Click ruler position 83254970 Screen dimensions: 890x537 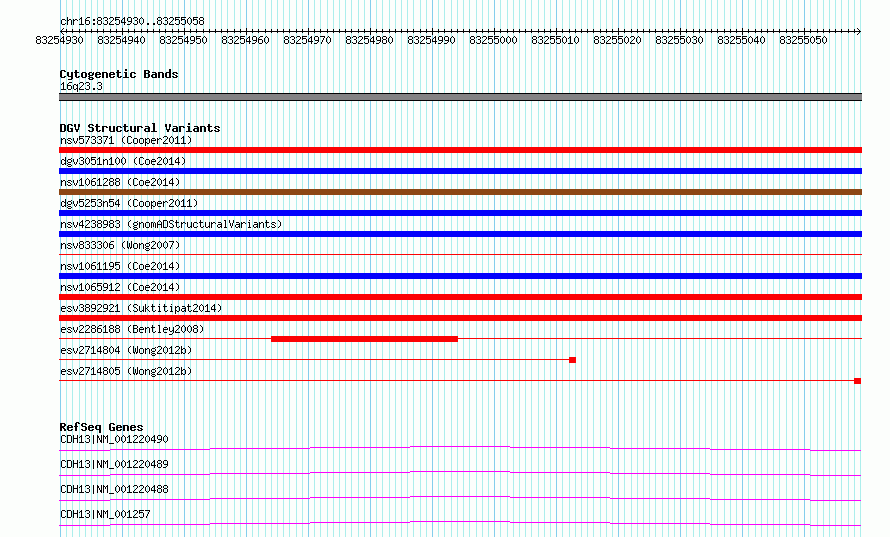tap(307, 40)
